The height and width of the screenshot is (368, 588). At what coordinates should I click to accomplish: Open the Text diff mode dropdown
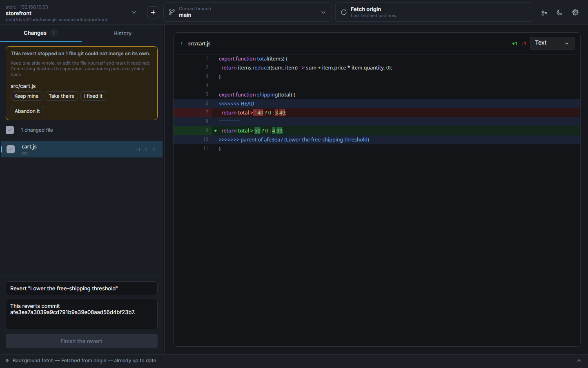(552, 43)
